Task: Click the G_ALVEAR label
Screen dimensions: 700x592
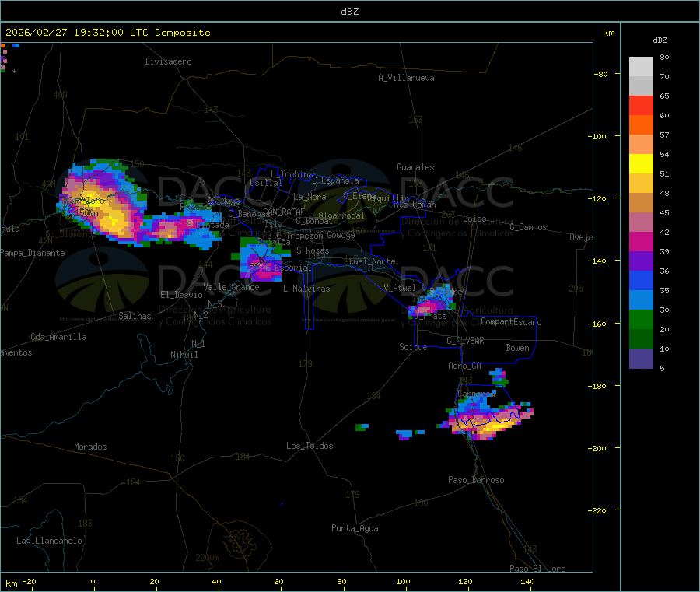Action: pyautogui.click(x=465, y=341)
